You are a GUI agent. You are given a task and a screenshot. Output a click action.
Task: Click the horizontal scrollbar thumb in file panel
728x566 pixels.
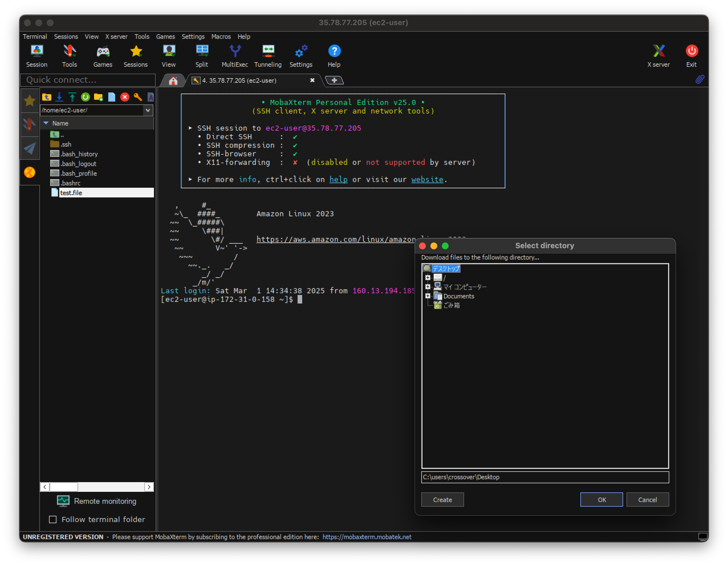tap(64, 487)
